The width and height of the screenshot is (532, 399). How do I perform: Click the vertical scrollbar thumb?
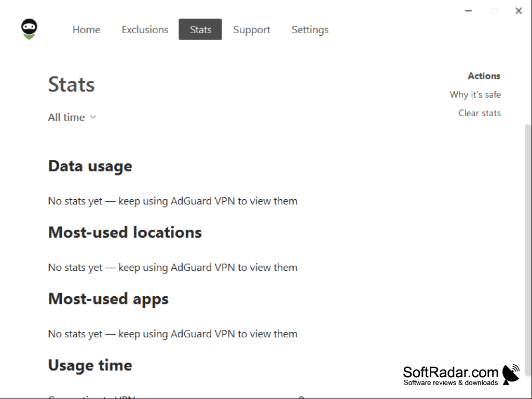[528, 251]
